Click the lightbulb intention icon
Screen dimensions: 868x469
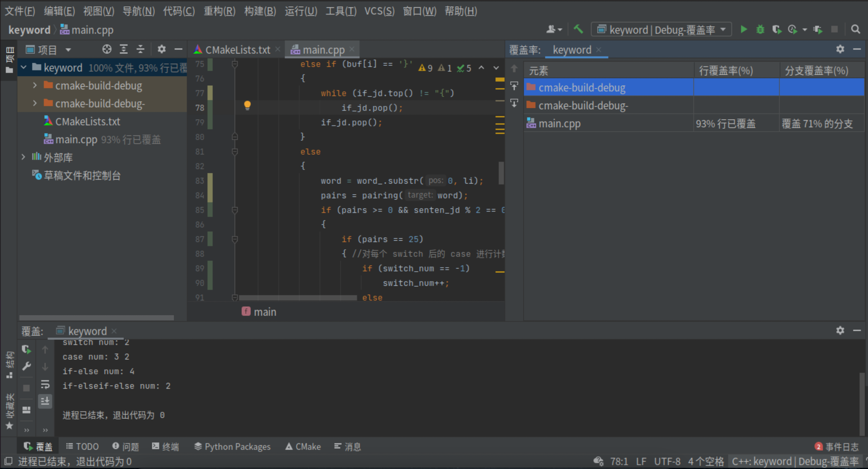pyautogui.click(x=247, y=105)
